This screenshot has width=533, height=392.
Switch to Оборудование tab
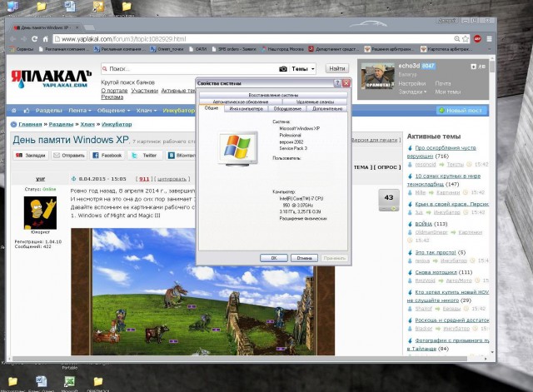pyautogui.click(x=287, y=109)
